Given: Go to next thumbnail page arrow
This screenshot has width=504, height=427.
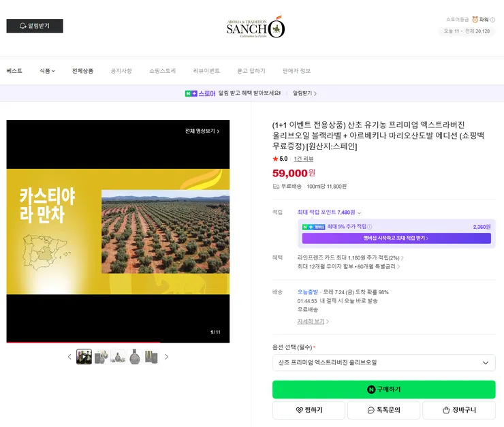Looking at the screenshot, I should click(x=166, y=357).
